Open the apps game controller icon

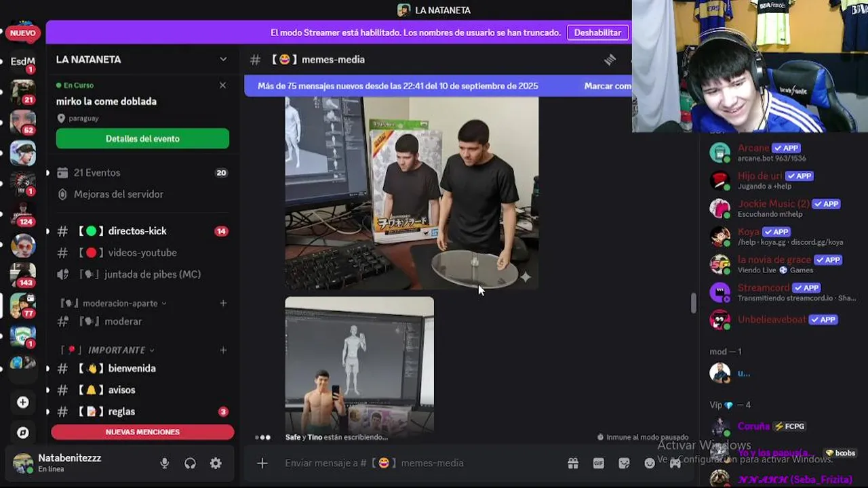tap(675, 463)
